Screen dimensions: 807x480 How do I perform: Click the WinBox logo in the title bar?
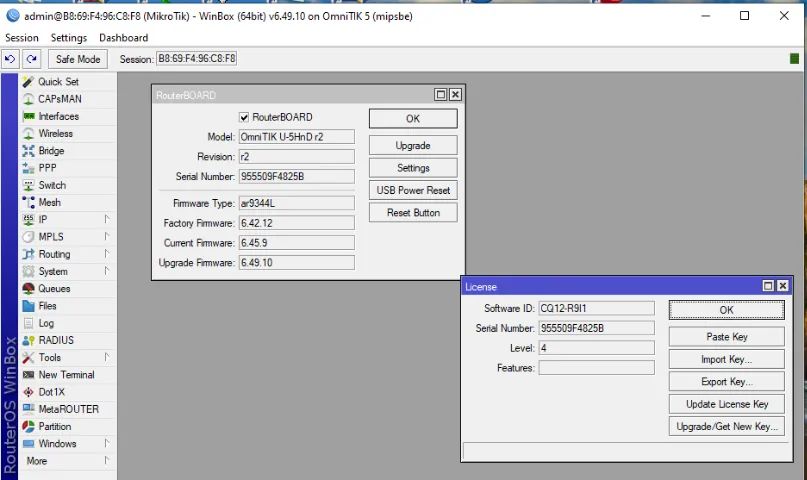pyautogui.click(x=12, y=16)
